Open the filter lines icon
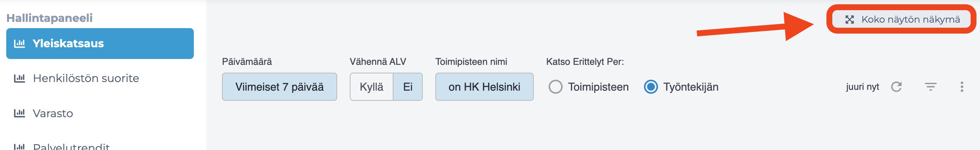 (x=931, y=87)
